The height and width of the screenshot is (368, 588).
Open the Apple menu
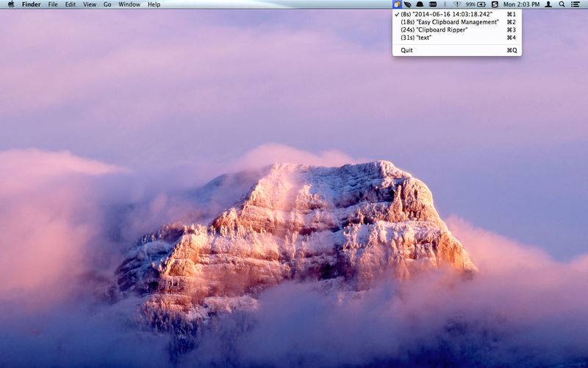(x=11, y=4)
